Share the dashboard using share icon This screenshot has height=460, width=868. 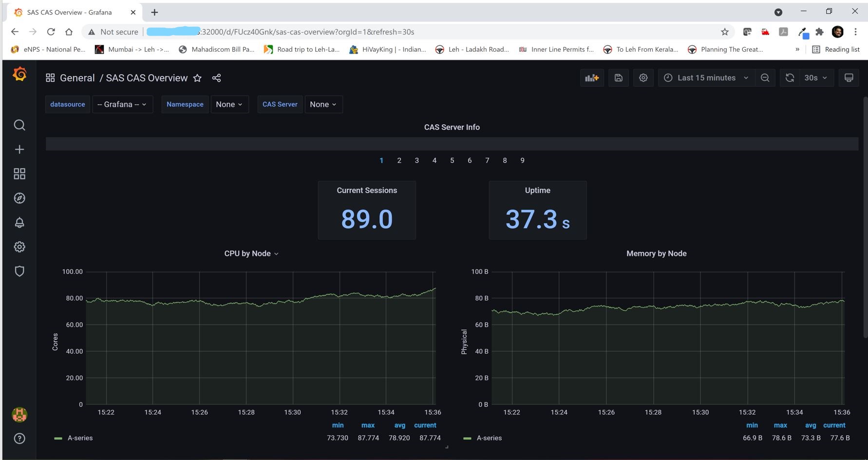click(216, 78)
